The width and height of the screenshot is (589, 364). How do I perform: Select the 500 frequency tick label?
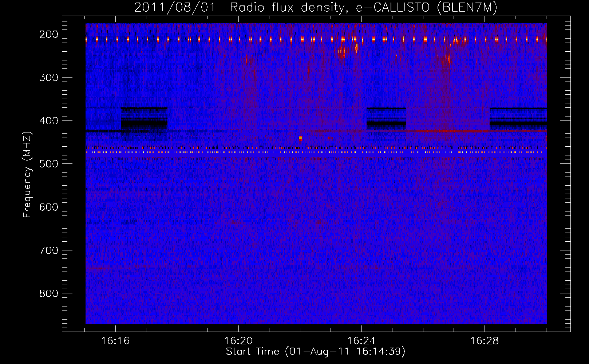49,164
